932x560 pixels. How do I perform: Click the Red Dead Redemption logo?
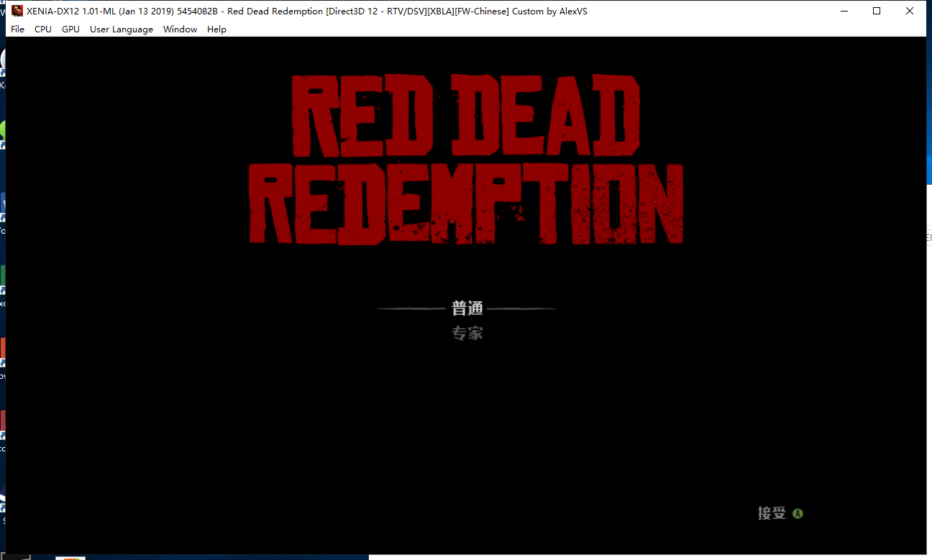[x=466, y=158]
